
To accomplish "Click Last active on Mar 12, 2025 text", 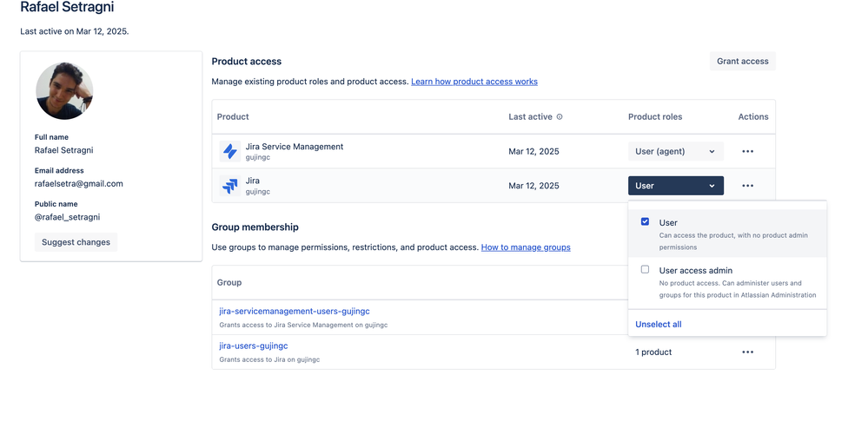I will [75, 31].
